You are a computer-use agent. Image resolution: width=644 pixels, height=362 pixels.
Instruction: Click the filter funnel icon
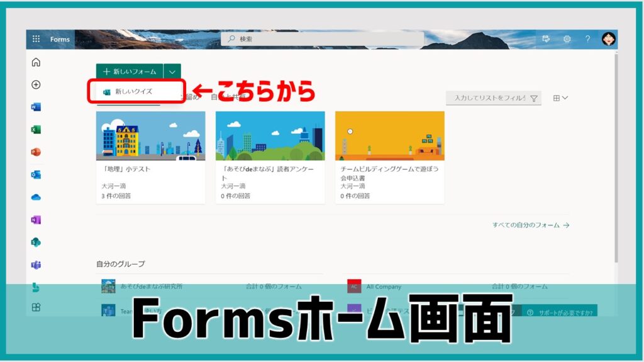534,98
